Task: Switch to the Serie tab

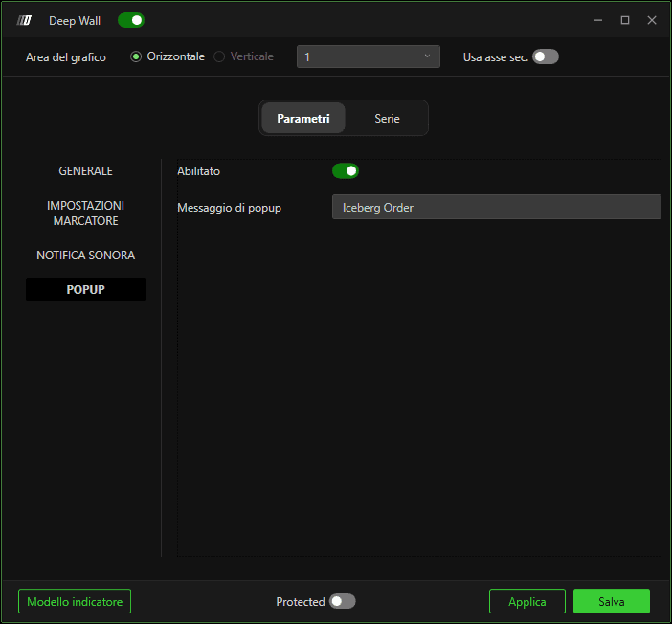Action: [387, 118]
